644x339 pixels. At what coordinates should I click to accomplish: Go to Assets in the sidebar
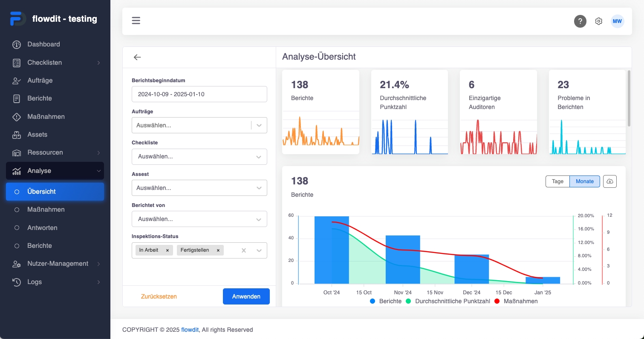55,135
